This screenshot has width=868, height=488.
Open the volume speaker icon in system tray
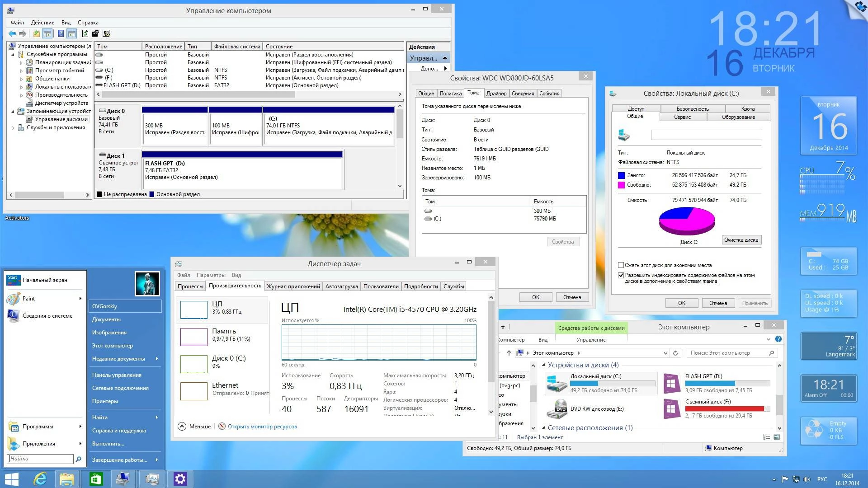click(x=807, y=479)
